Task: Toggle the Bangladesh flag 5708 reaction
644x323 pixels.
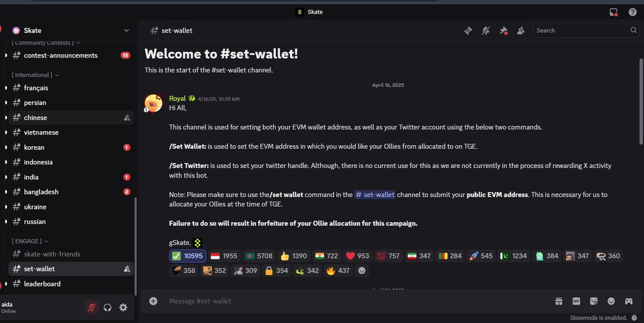Action: click(x=259, y=256)
